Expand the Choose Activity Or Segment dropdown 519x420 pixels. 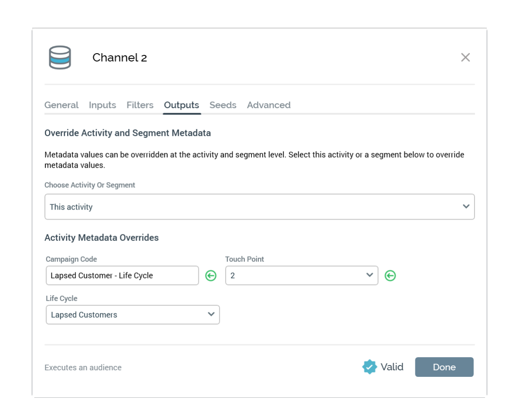tap(259, 207)
